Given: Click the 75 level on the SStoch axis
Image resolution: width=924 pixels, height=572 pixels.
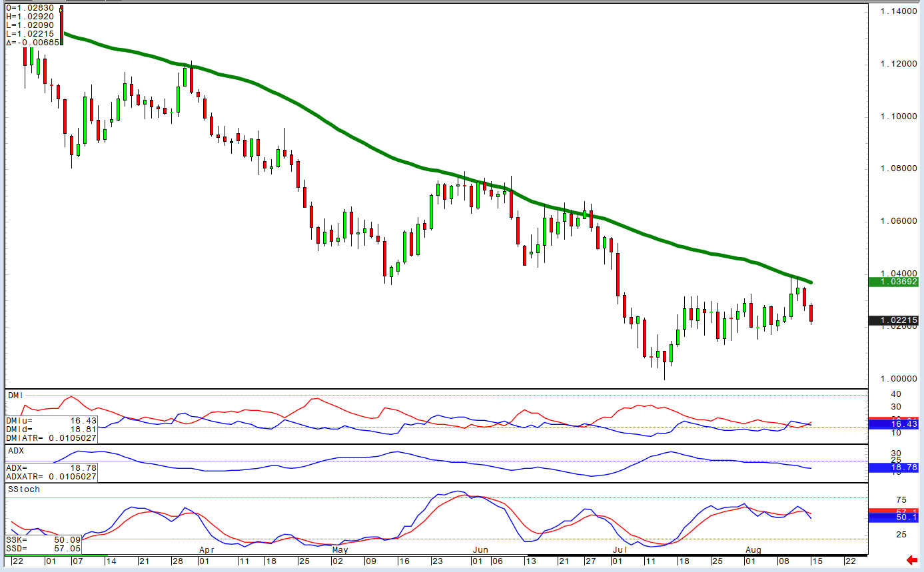Looking at the screenshot, I should [901, 500].
